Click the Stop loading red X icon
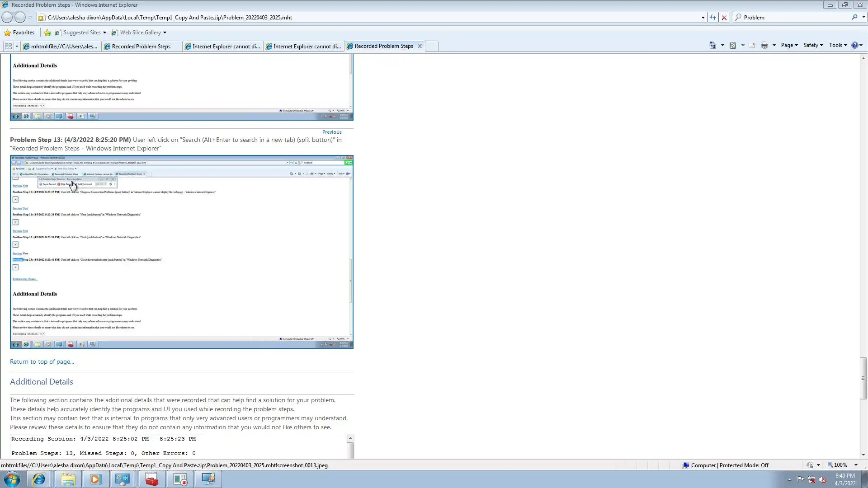This screenshot has height=488, width=868. click(x=724, y=18)
